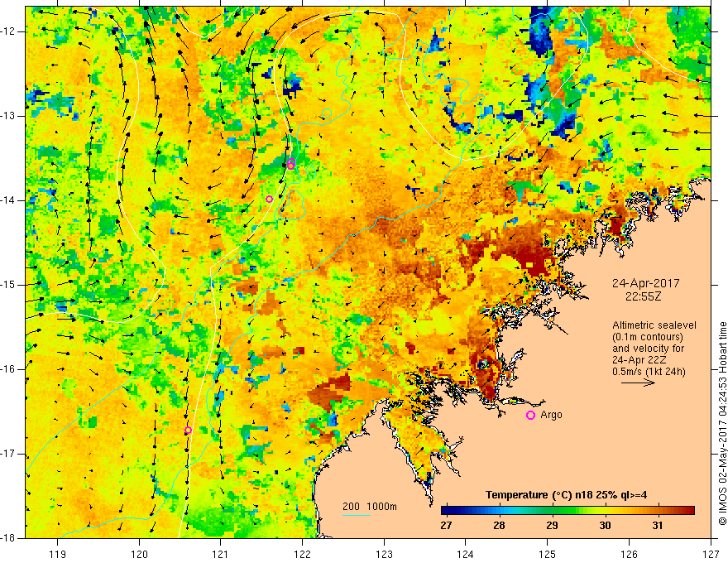Image resolution: width=728 pixels, height=563 pixels.
Task: Click the longitude axis label '125'
Action: click(548, 554)
